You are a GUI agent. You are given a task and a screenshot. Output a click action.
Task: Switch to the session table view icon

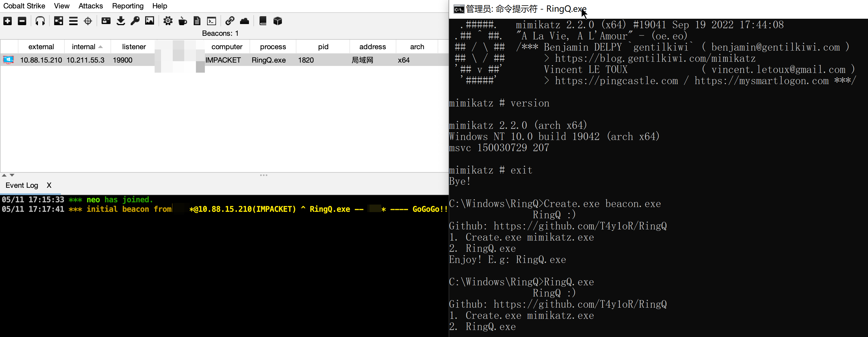(x=73, y=21)
